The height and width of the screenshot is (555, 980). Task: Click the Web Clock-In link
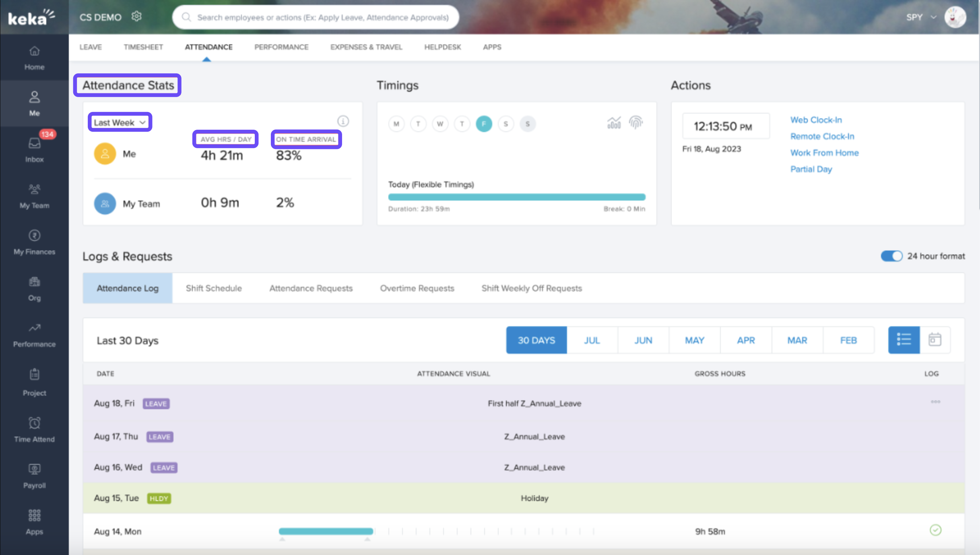(x=816, y=120)
